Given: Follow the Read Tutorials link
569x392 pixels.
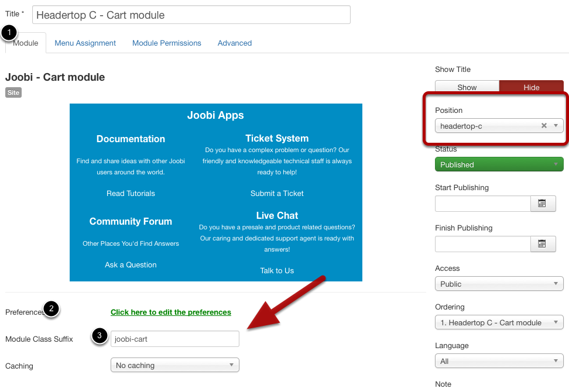Looking at the screenshot, I should click(x=131, y=193).
